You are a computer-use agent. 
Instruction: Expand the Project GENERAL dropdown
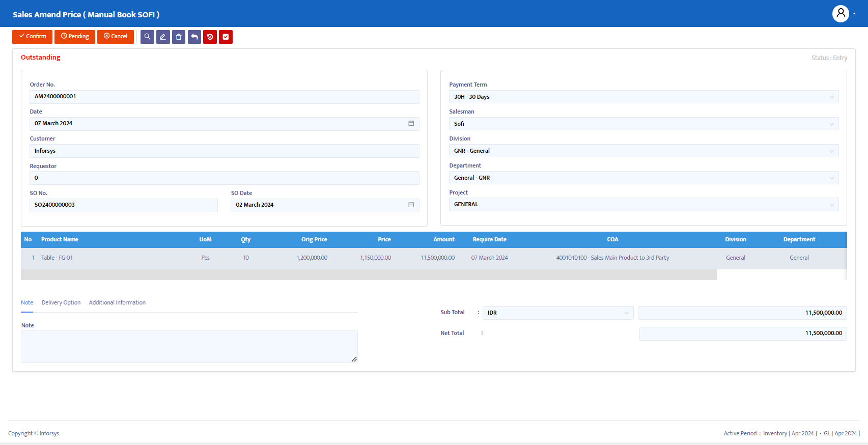pos(643,205)
